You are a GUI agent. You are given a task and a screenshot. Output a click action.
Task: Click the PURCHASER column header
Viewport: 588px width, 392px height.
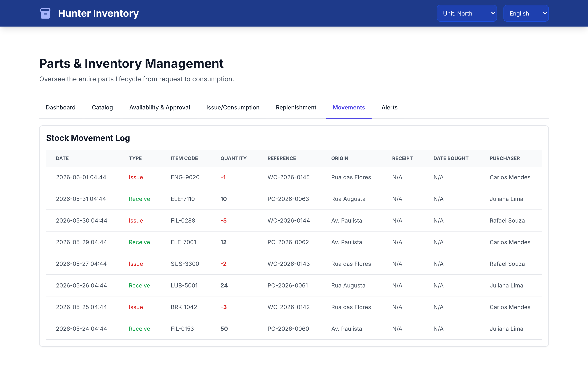pyautogui.click(x=504, y=158)
